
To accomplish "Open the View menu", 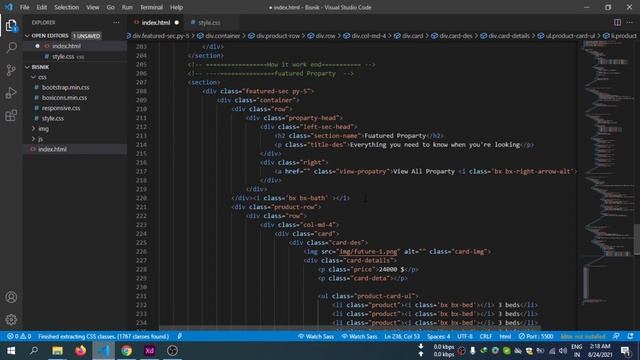I will [x=93, y=7].
